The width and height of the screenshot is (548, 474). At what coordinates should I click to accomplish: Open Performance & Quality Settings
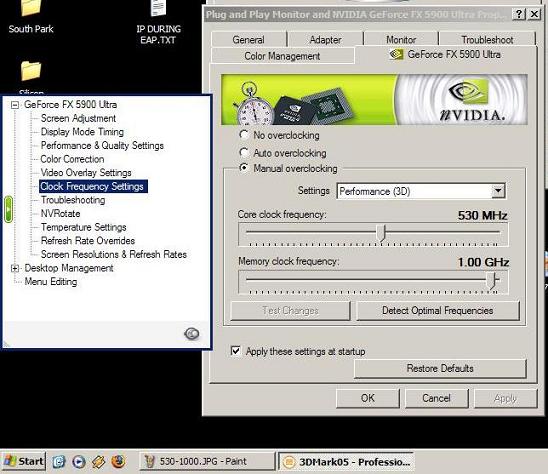tap(102, 145)
